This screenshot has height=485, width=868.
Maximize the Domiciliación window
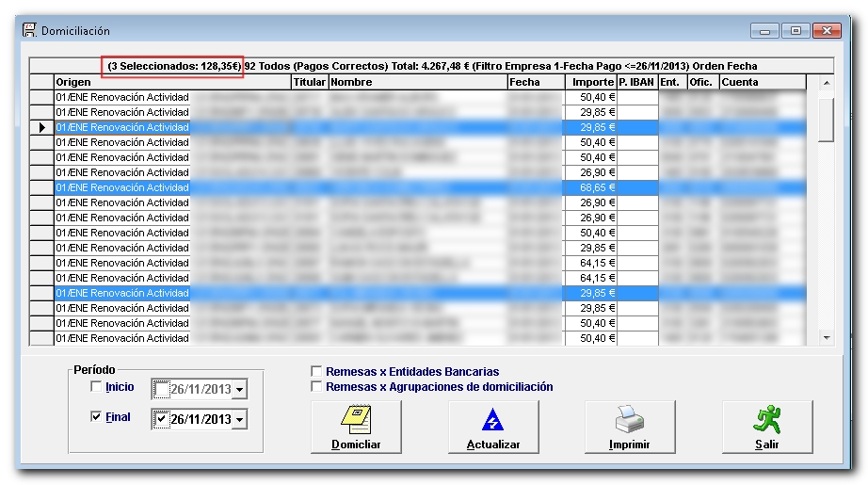click(x=796, y=30)
